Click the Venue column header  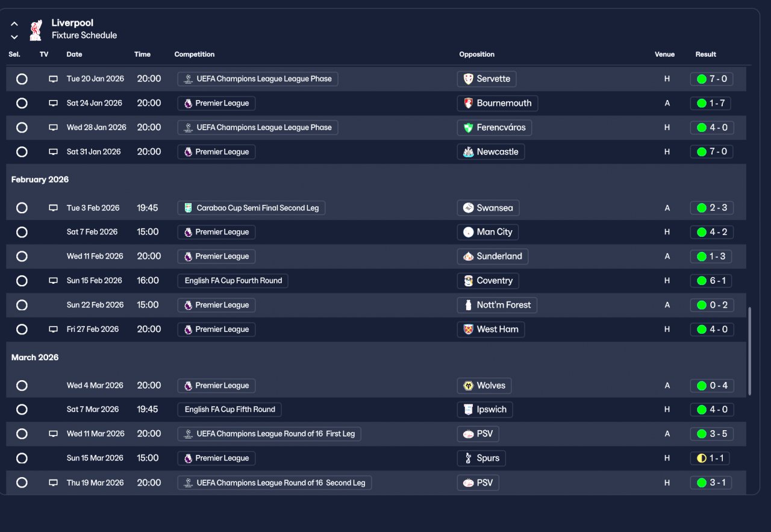(x=665, y=54)
